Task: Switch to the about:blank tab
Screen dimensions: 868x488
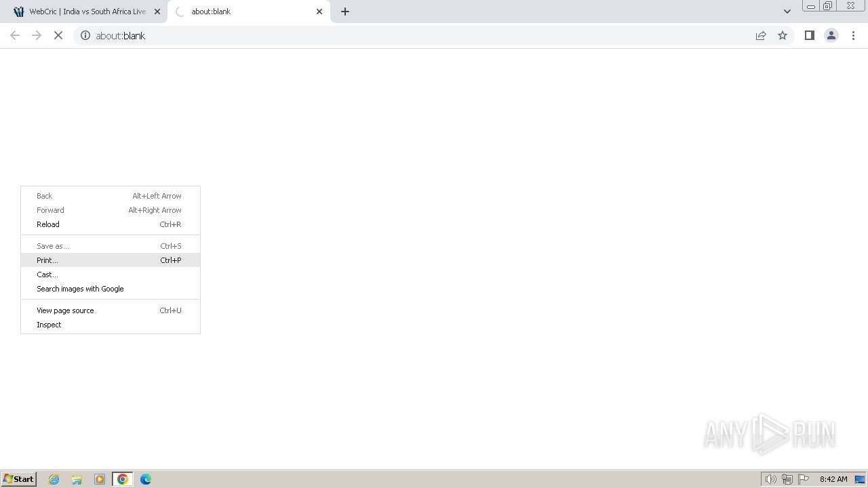Action: coord(249,12)
